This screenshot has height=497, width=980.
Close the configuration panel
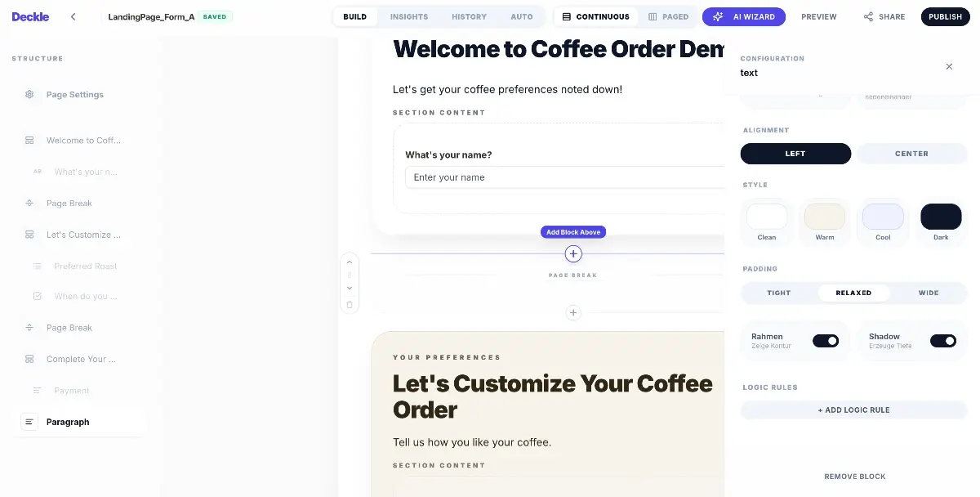tap(949, 66)
